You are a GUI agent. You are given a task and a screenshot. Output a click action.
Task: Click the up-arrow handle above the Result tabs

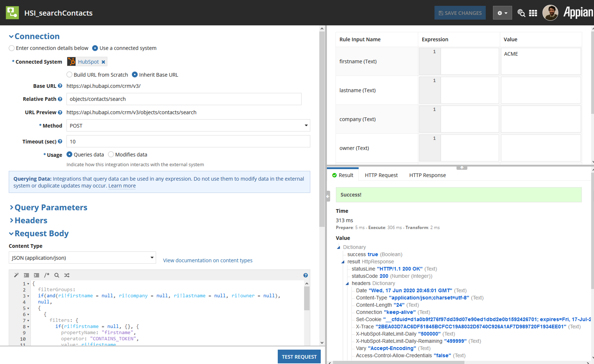point(462,168)
